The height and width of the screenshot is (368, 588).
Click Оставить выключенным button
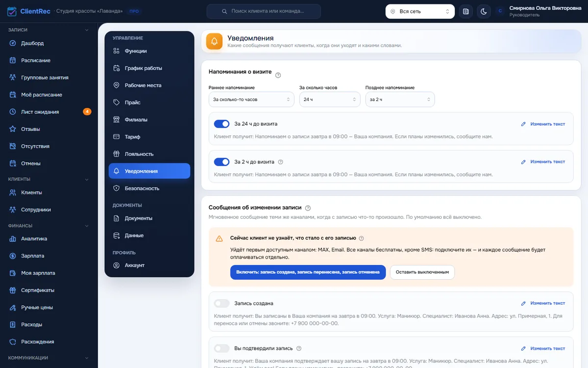coord(422,272)
